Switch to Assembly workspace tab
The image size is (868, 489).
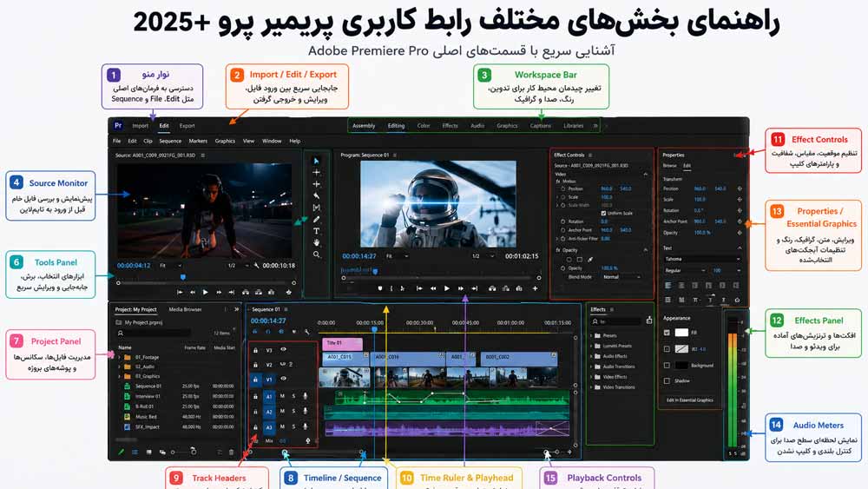coord(364,126)
